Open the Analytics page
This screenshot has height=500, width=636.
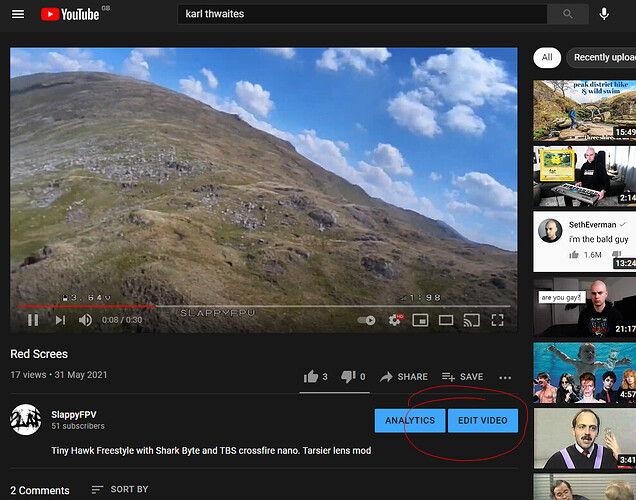pos(410,421)
